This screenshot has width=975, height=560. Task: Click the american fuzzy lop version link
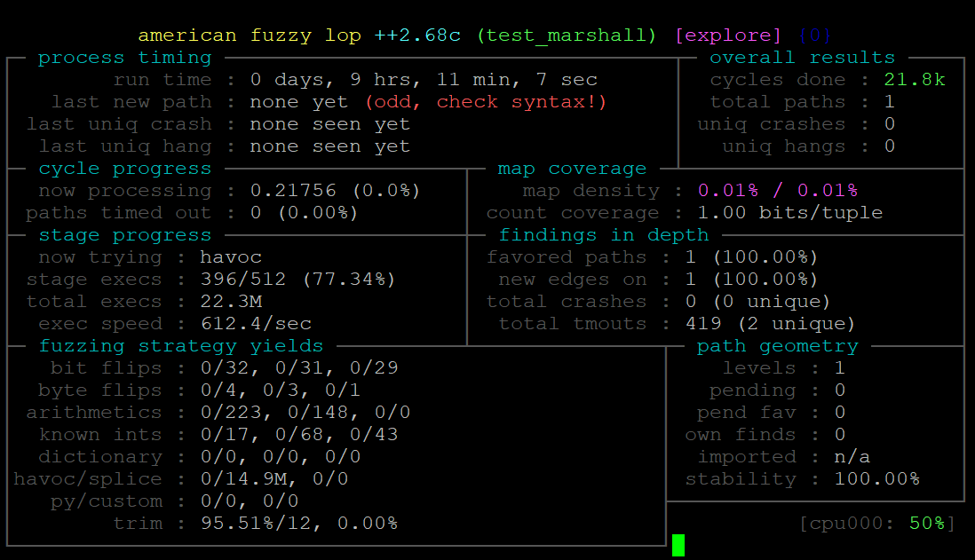[298, 35]
